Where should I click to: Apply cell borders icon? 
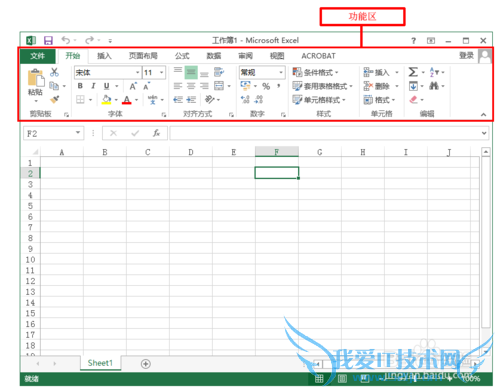[x=80, y=99]
